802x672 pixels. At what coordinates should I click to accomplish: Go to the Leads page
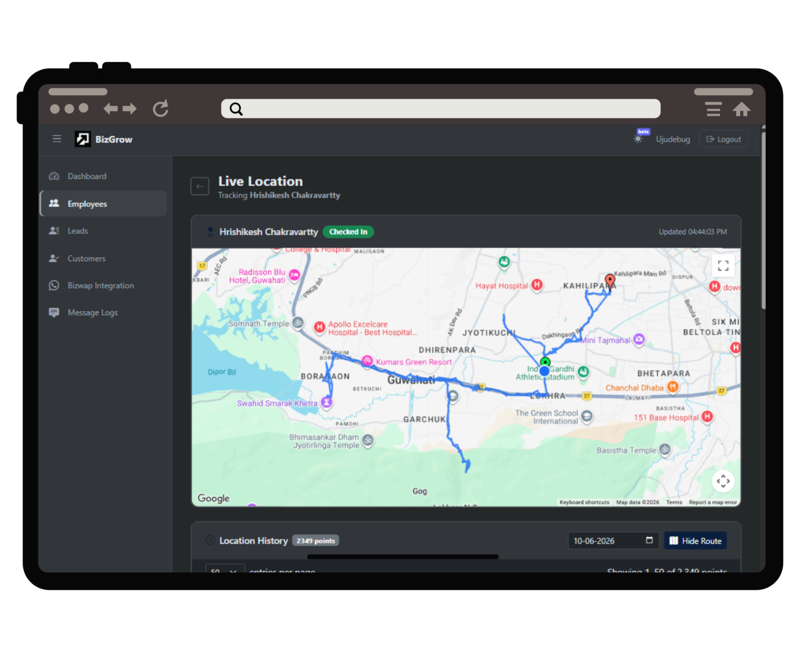pyautogui.click(x=104, y=231)
